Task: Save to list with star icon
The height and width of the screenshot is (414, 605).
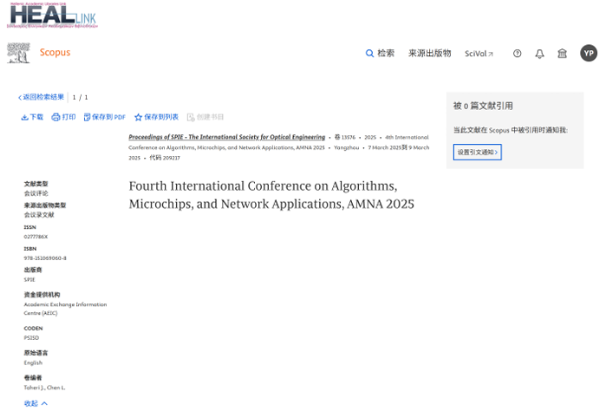Action: [156, 117]
